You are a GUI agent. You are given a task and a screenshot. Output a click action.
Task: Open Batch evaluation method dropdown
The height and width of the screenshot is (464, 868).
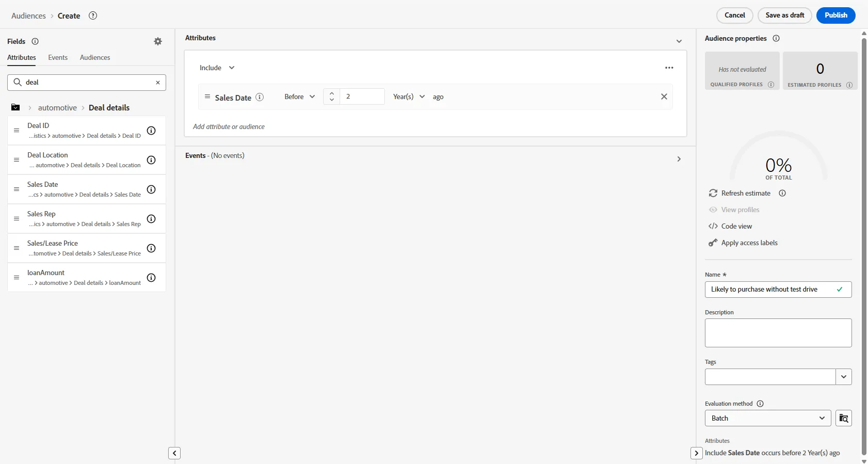pos(768,418)
